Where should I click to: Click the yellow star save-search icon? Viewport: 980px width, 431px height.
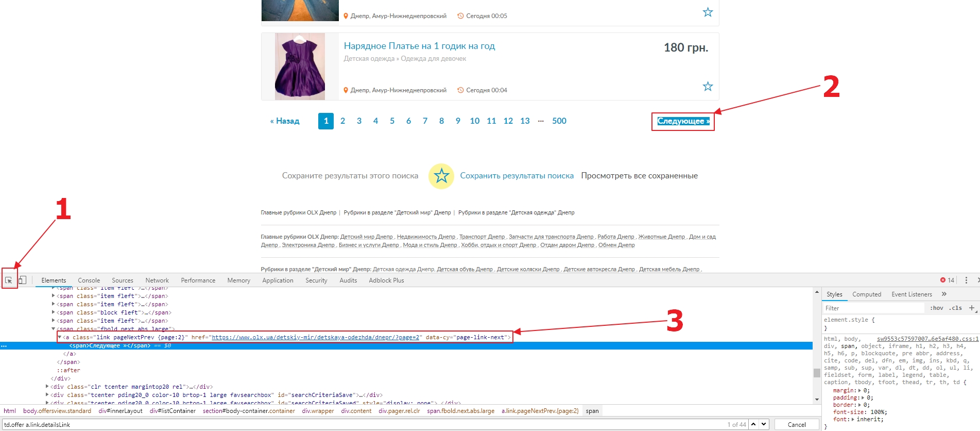(441, 176)
